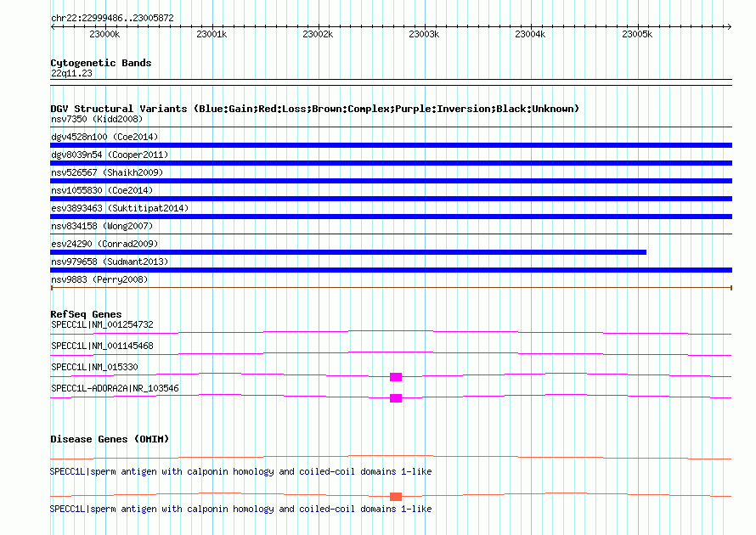Click the RefSeq Genes track title

[86, 314]
